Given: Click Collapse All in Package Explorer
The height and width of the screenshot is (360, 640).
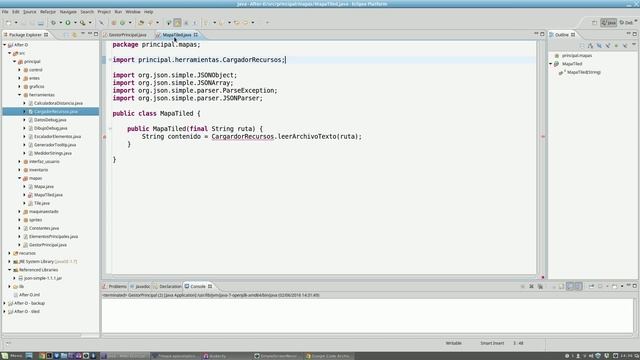Looking at the screenshot, I should (67, 35).
